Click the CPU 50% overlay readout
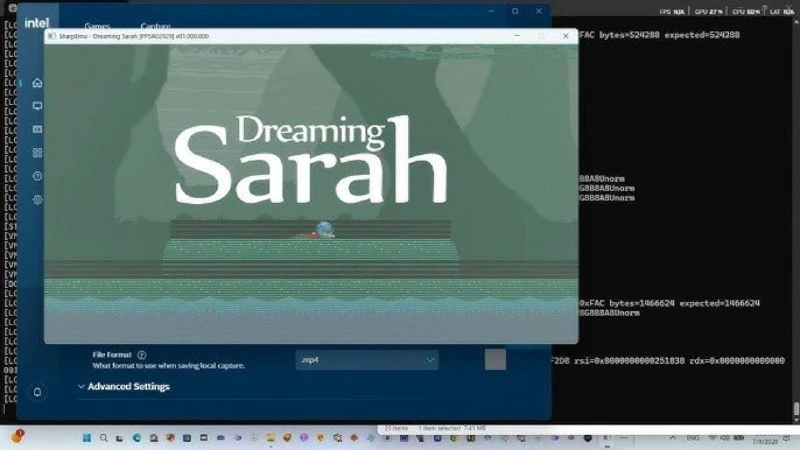This screenshot has width=800, height=450. 746,11
